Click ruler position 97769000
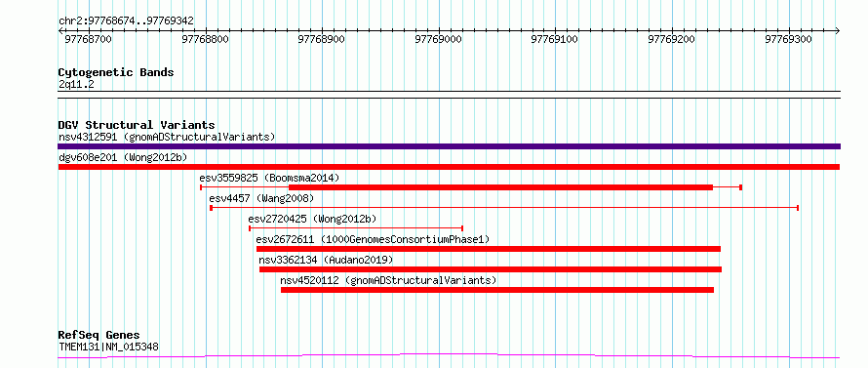The width and height of the screenshot is (868, 368). coord(439,39)
